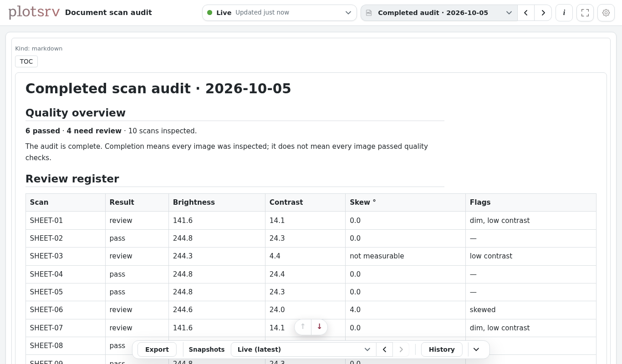Toggle fullscreen view
The image size is (622, 364).
click(x=585, y=13)
